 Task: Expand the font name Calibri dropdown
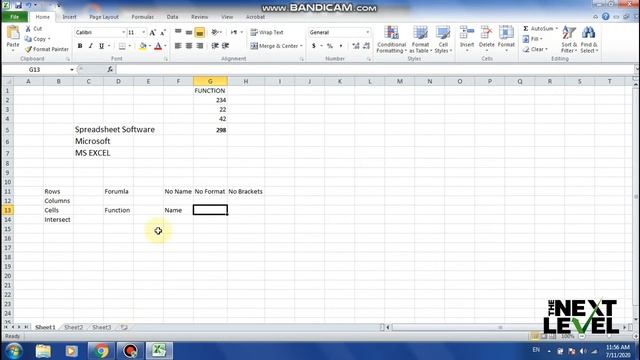(123, 32)
